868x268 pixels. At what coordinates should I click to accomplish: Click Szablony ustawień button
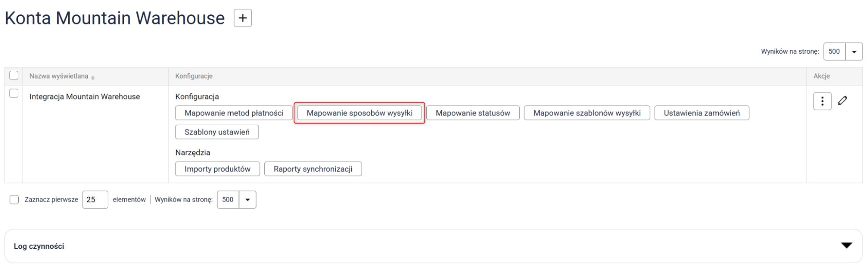217,132
